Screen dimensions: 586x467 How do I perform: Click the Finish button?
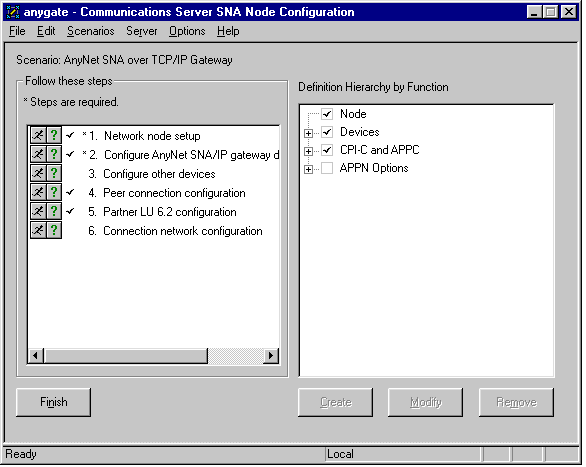point(54,402)
